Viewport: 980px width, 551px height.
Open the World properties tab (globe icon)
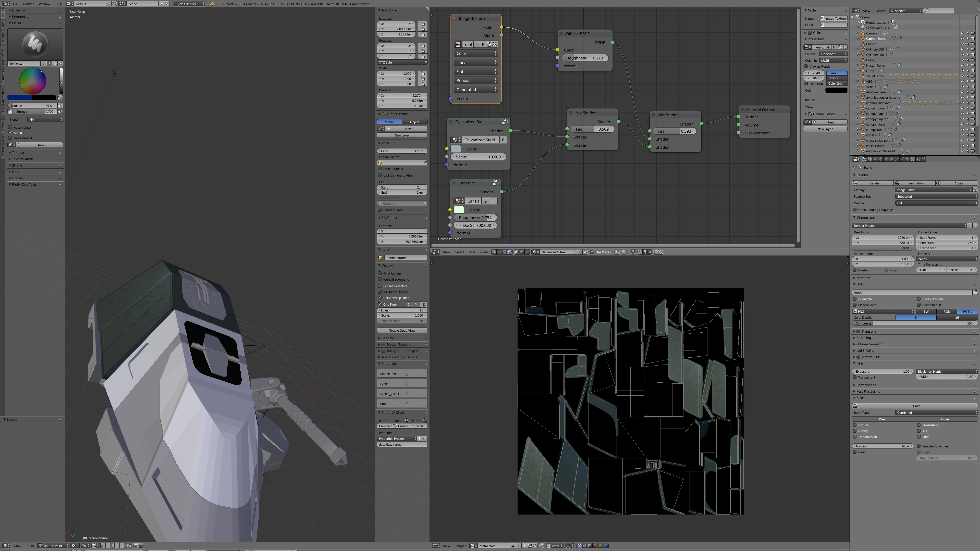click(881, 159)
